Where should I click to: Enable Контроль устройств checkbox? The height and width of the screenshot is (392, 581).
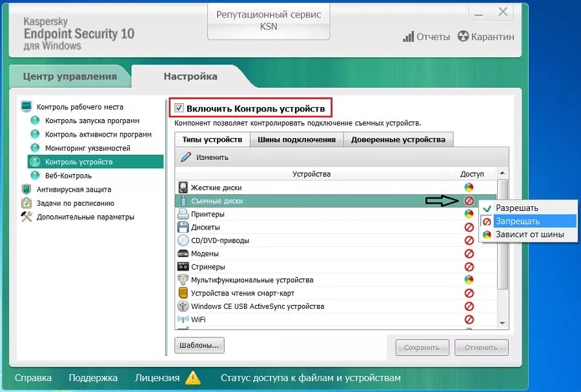179,108
